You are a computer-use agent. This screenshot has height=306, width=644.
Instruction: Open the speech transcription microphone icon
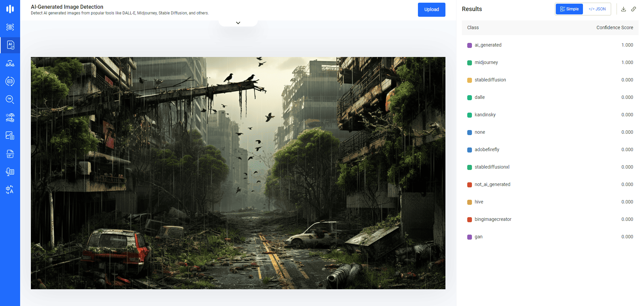(x=10, y=172)
